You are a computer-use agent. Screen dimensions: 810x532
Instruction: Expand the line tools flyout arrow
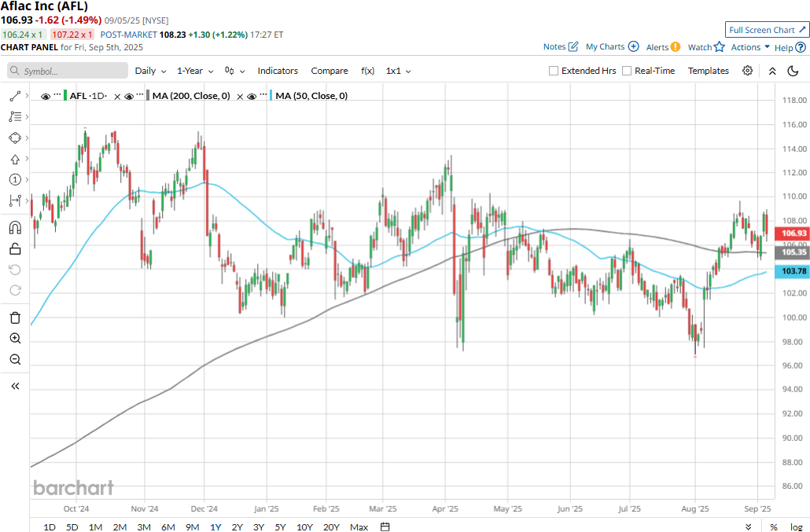point(27,96)
